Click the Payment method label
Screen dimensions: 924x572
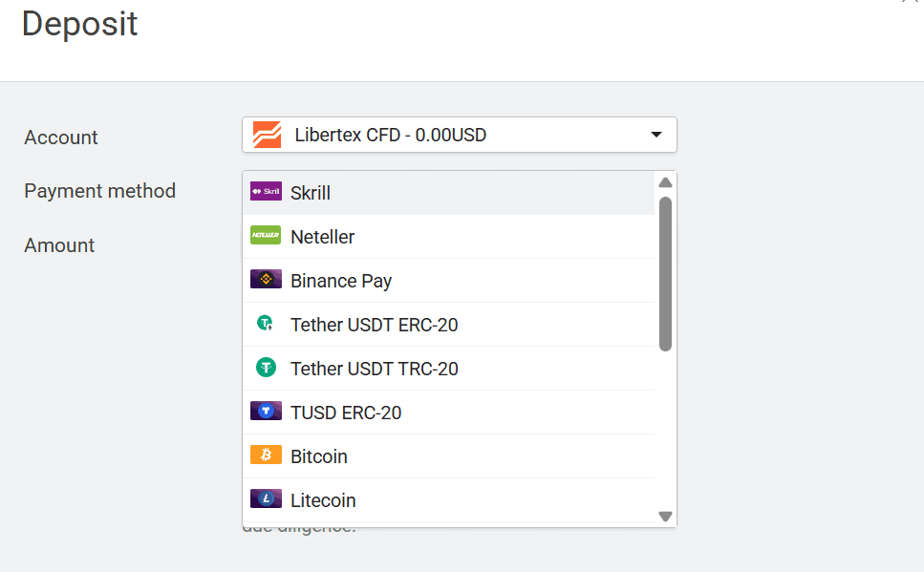coord(99,191)
